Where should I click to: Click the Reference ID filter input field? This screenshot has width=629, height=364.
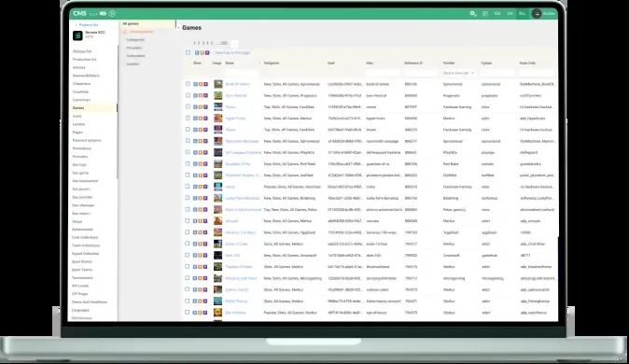[x=421, y=73]
